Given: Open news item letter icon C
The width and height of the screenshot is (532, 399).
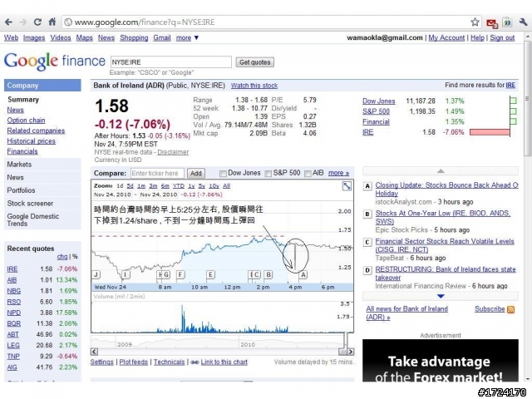Looking at the screenshot, I should [x=367, y=242].
